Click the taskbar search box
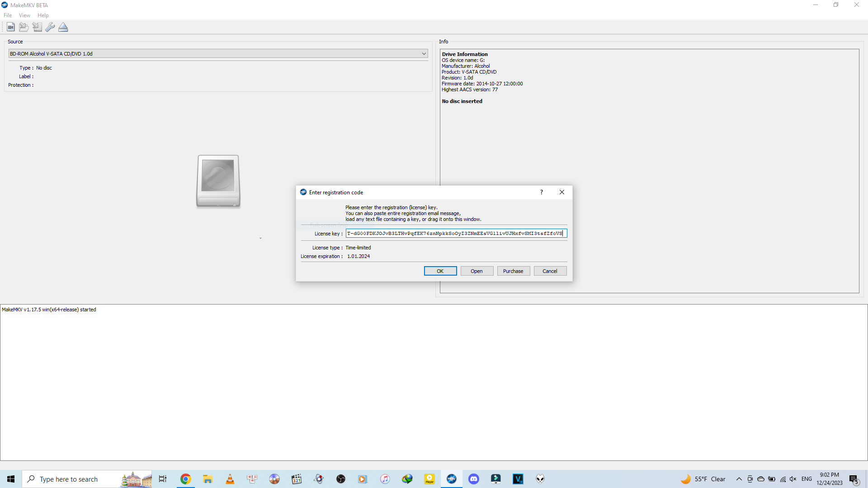This screenshot has height=488, width=868. (87, 479)
